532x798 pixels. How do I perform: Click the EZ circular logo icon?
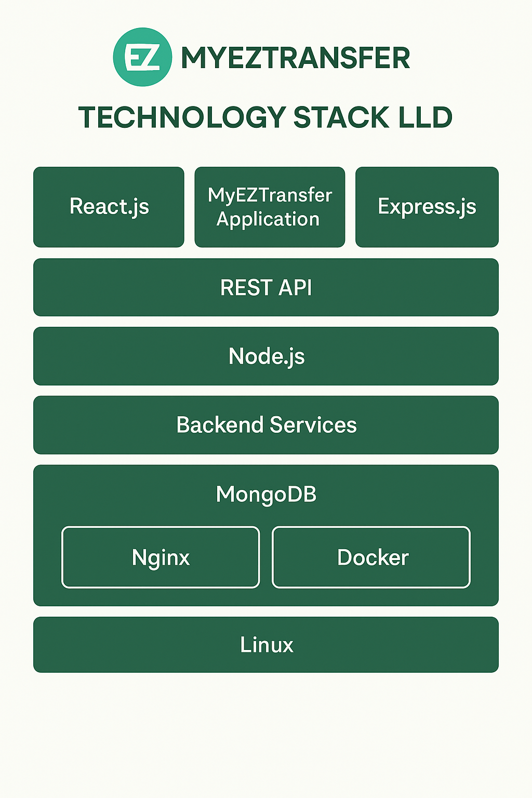pyautogui.click(x=142, y=57)
